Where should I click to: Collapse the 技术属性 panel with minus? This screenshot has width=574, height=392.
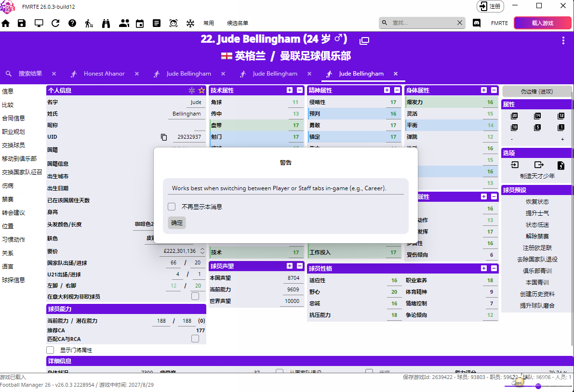(x=299, y=90)
